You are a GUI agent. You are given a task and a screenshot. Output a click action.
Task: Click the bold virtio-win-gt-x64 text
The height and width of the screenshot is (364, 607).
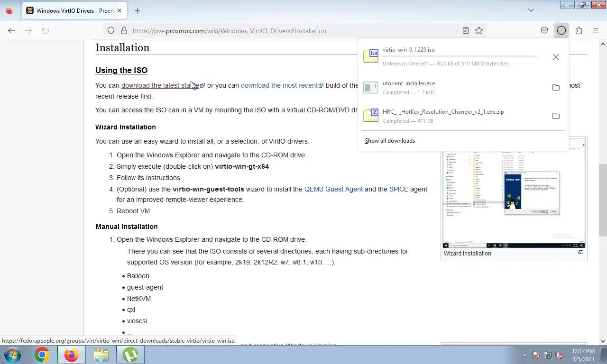(x=242, y=166)
